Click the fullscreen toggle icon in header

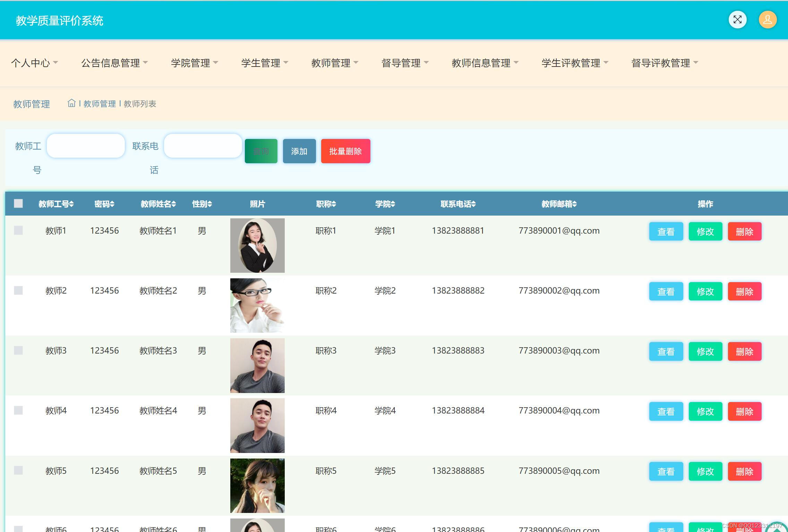coord(737,20)
